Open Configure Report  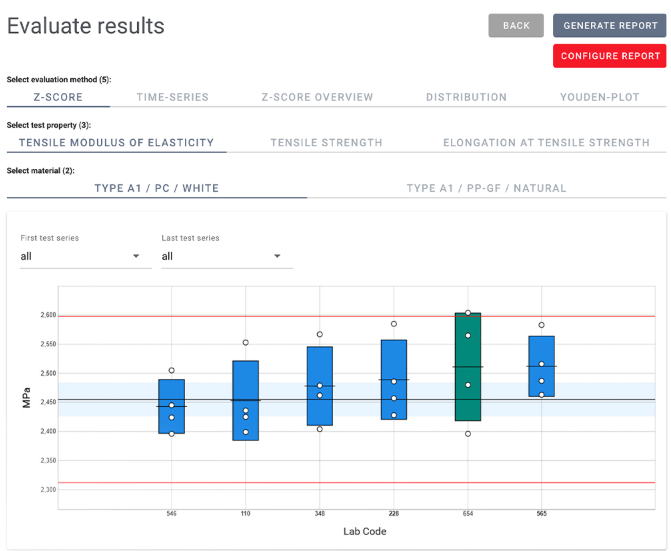610,56
